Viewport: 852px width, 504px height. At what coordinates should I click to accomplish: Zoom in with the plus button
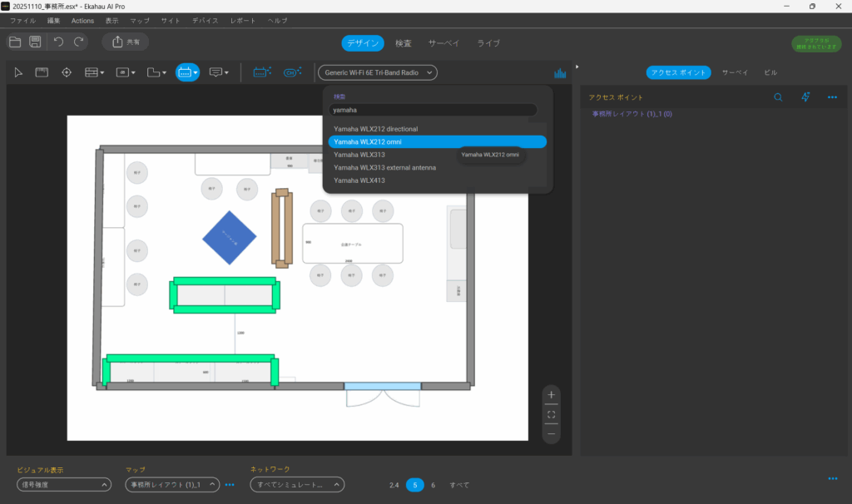551,395
